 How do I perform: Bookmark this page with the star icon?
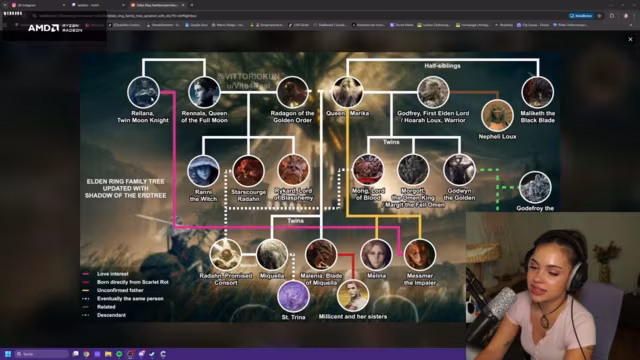(x=599, y=16)
